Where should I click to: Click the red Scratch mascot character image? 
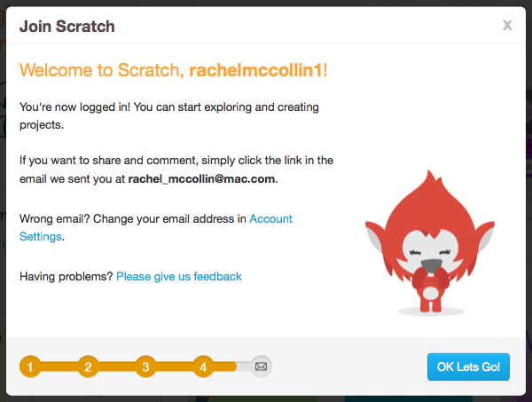click(430, 242)
